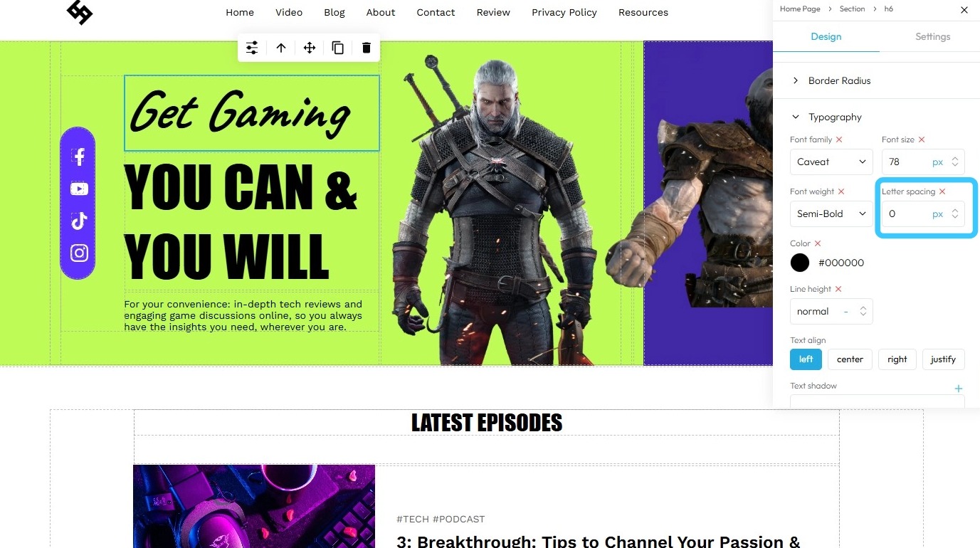Open the Home menu item
The width and height of the screenshot is (980, 548).
240,12
